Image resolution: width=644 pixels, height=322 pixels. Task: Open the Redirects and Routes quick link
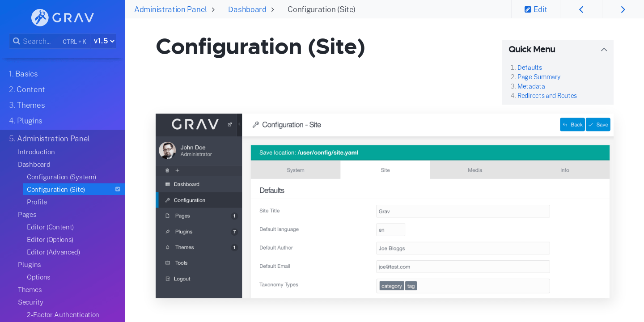tap(547, 95)
